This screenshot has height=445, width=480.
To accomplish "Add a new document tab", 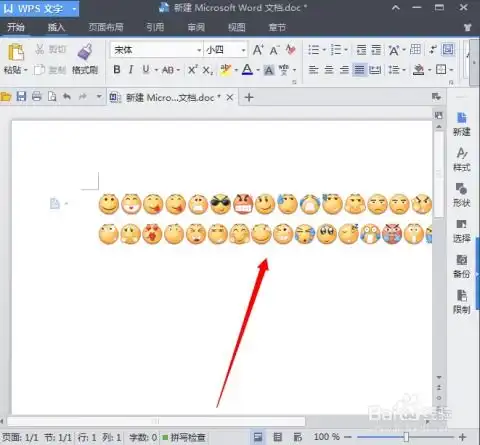I will pos(249,97).
